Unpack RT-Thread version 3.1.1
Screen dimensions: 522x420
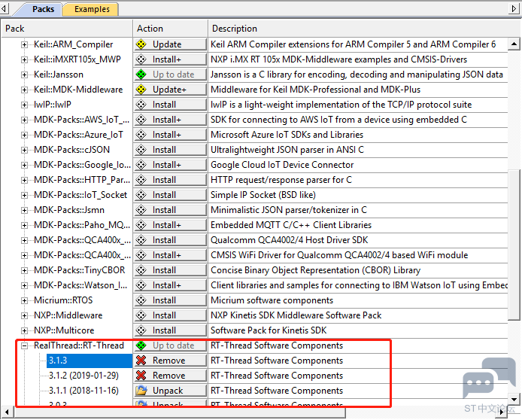[171, 391]
